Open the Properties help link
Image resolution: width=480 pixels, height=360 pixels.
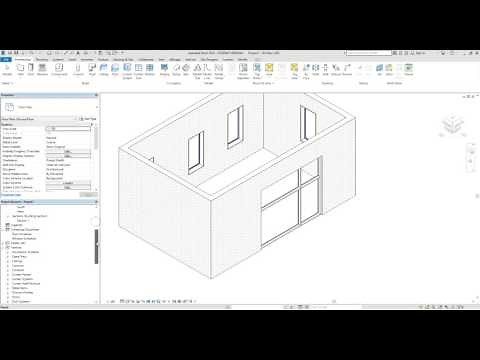11,195
